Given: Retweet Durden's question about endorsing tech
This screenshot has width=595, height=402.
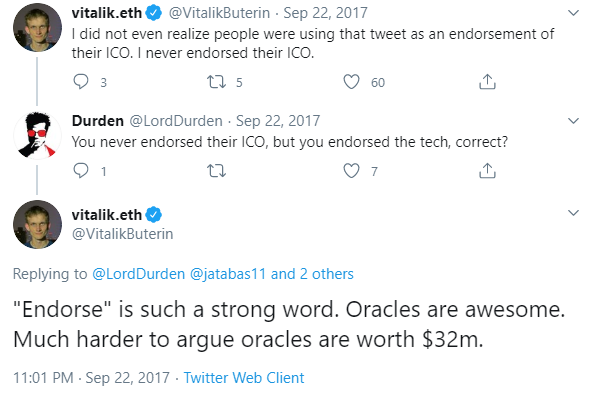Looking at the screenshot, I should 216,171.
